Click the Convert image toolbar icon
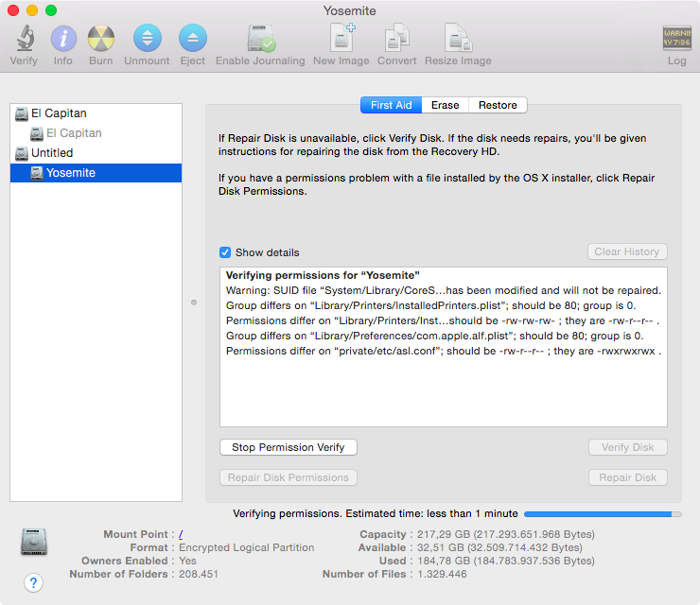 pos(396,39)
